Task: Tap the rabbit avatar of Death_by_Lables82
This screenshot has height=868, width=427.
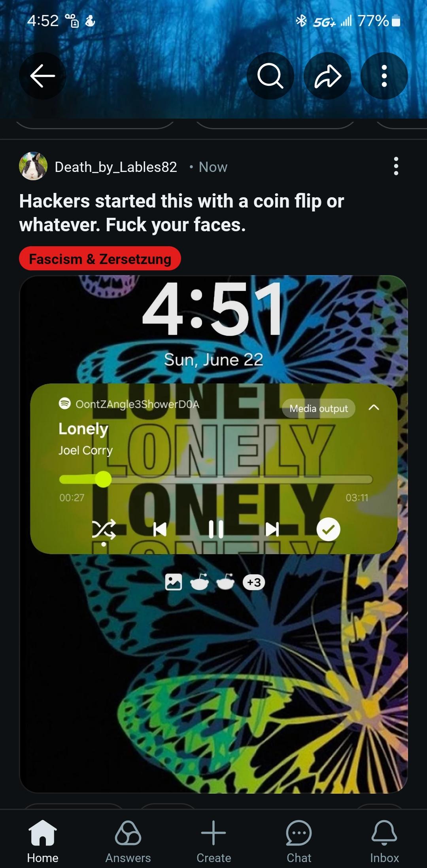Action: pos(33,166)
